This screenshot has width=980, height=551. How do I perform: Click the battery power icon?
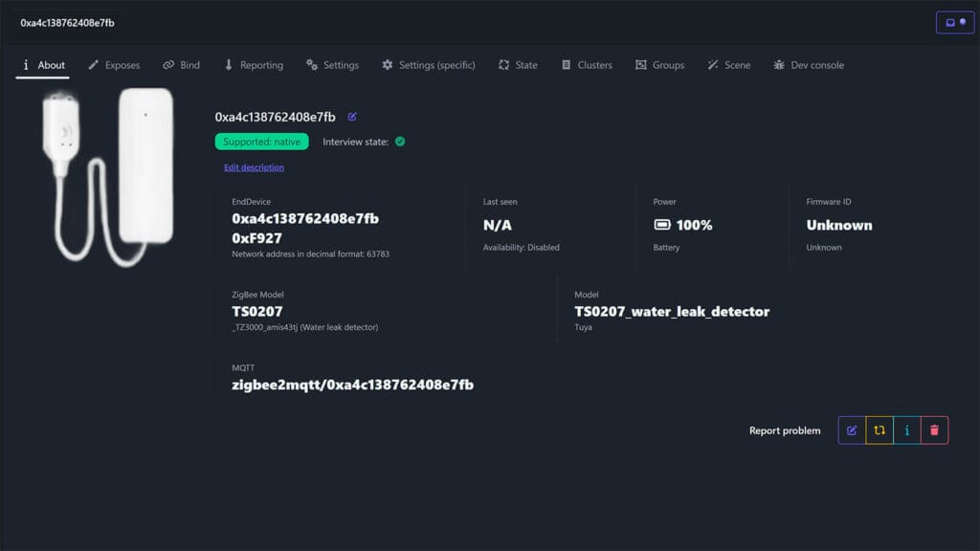point(662,225)
